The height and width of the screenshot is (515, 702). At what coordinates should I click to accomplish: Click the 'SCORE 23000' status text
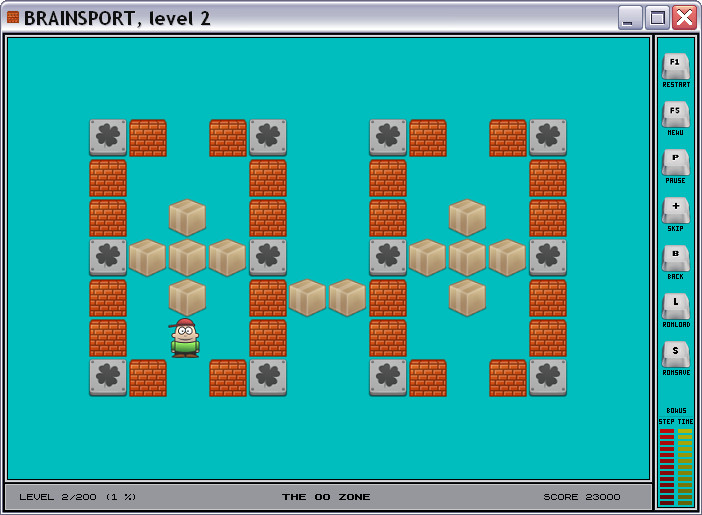coord(582,497)
